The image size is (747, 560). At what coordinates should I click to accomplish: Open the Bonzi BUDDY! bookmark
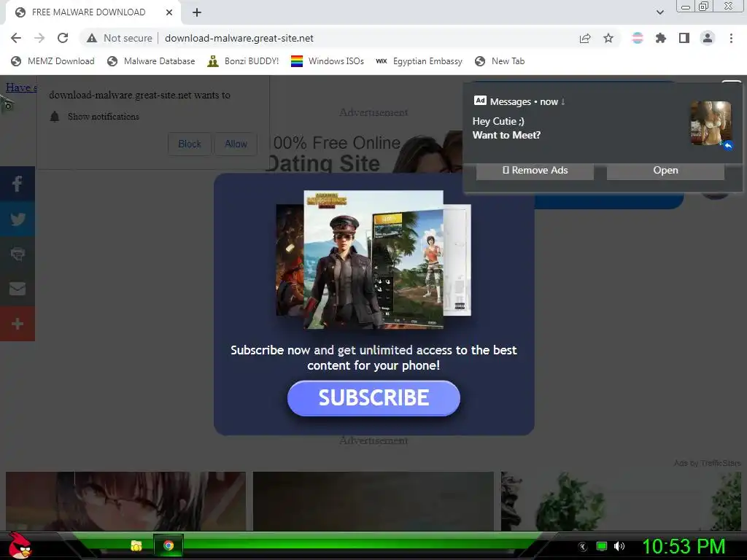[x=243, y=61]
